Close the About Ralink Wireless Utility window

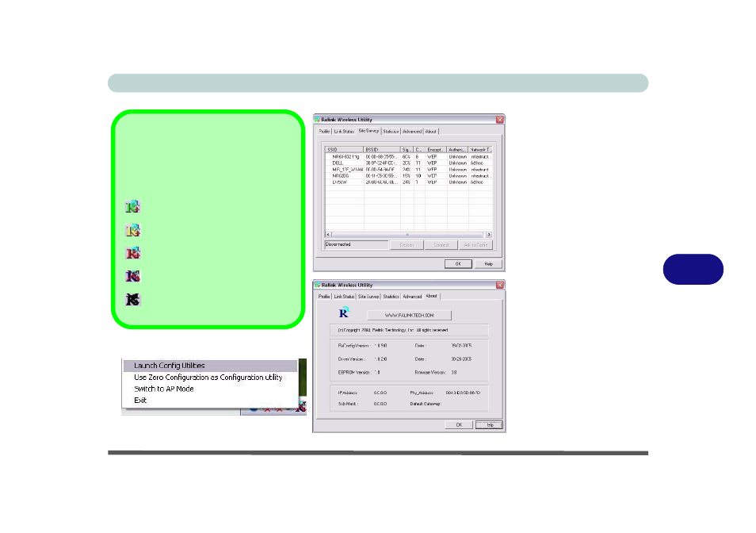499,285
